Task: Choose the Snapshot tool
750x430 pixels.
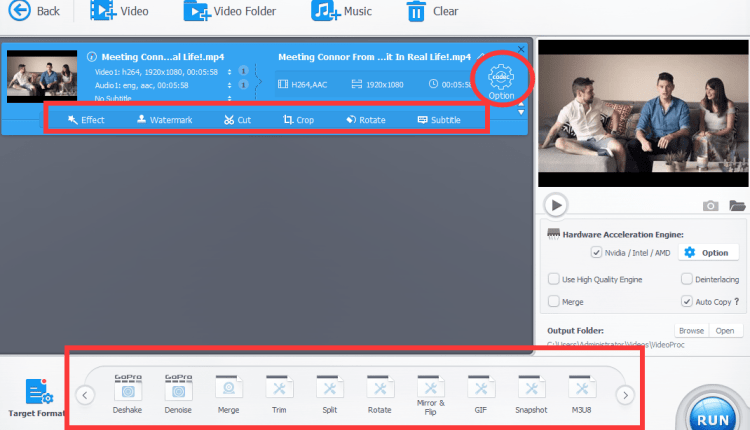Action: click(530, 390)
